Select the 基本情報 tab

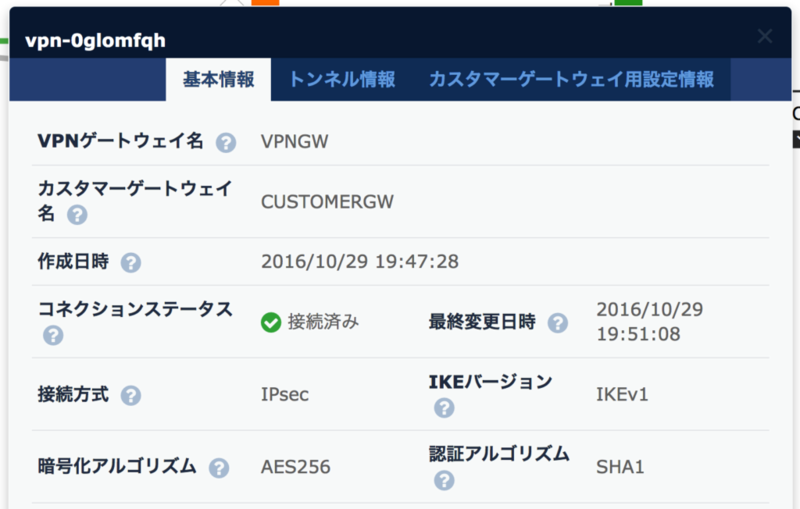(218, 80)
